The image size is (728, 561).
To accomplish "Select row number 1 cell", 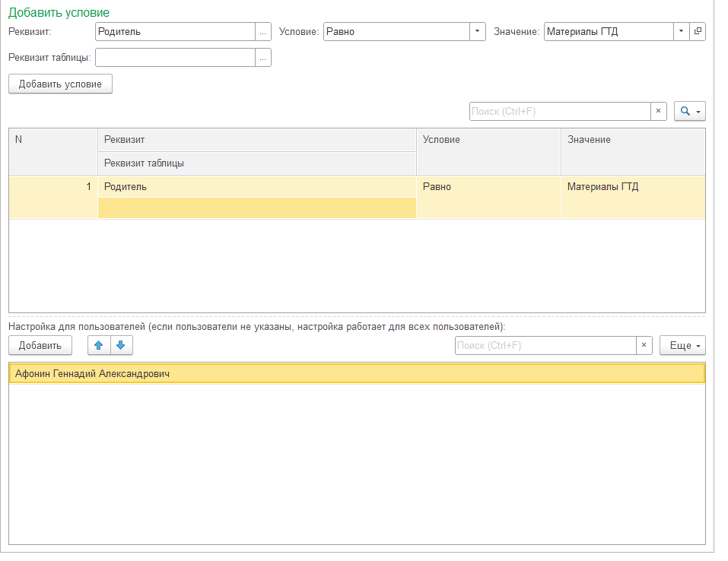I will pyautogui.click(x=53, y=197).
